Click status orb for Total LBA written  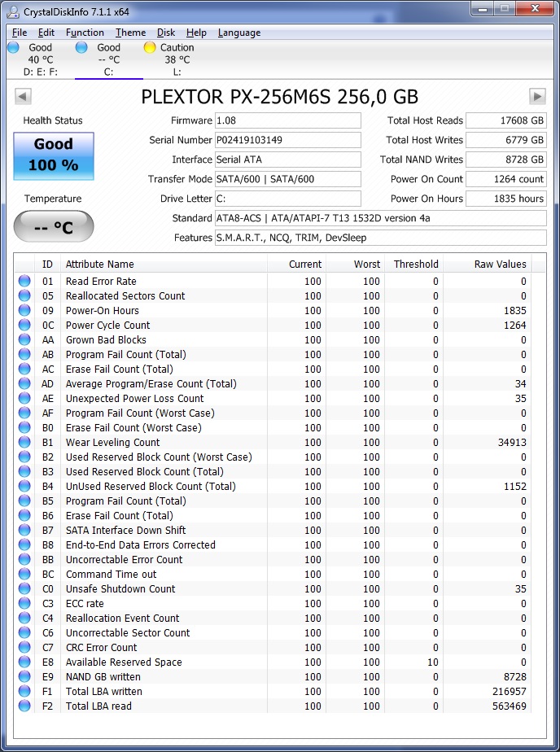pos(24,691)
